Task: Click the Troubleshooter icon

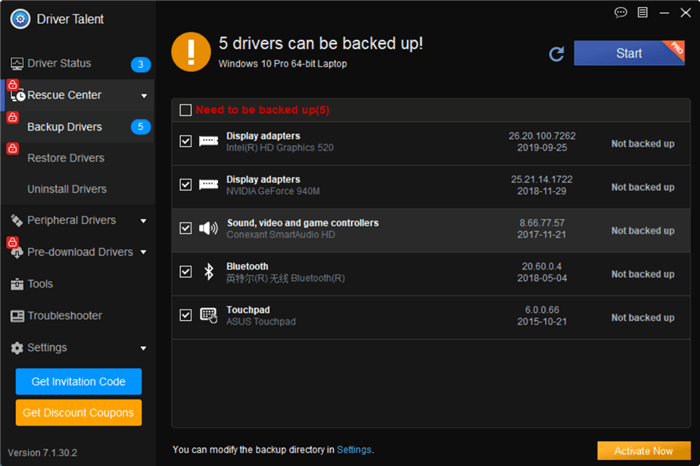Action: click(x=17, y=316)
